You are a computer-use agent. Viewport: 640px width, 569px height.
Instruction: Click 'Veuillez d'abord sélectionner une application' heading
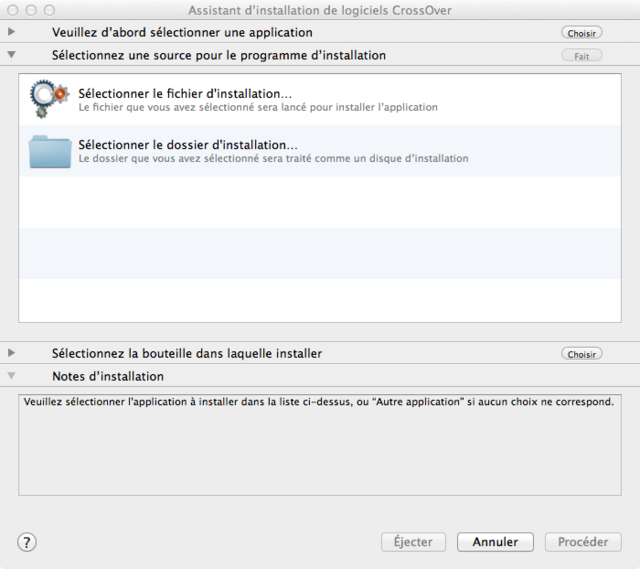tap(182, 33)
